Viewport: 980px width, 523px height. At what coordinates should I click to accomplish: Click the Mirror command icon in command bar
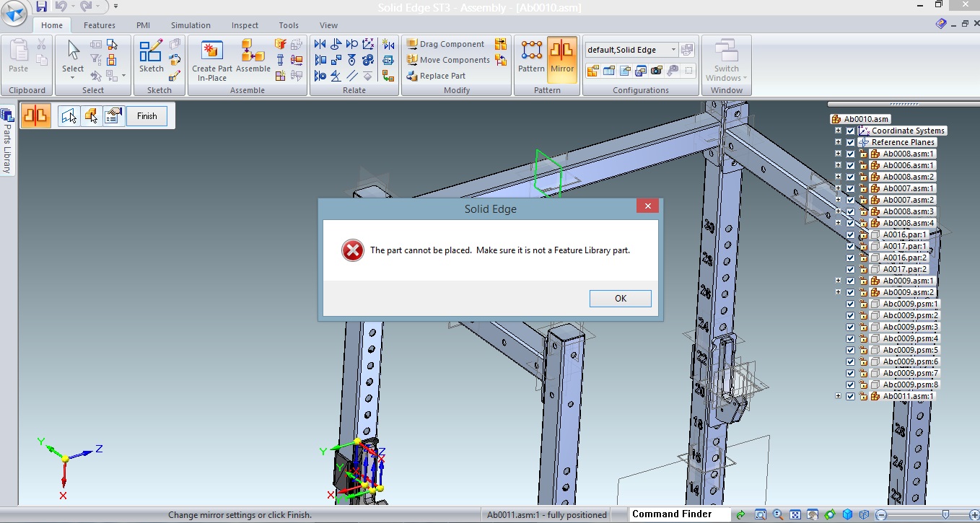point(35,115)
